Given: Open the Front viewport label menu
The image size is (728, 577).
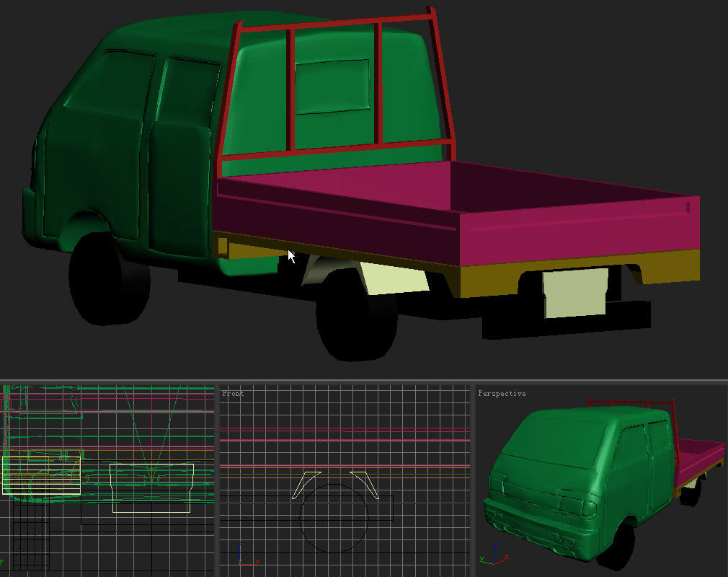Looking at the screenshot, I should tap(233, 394).
